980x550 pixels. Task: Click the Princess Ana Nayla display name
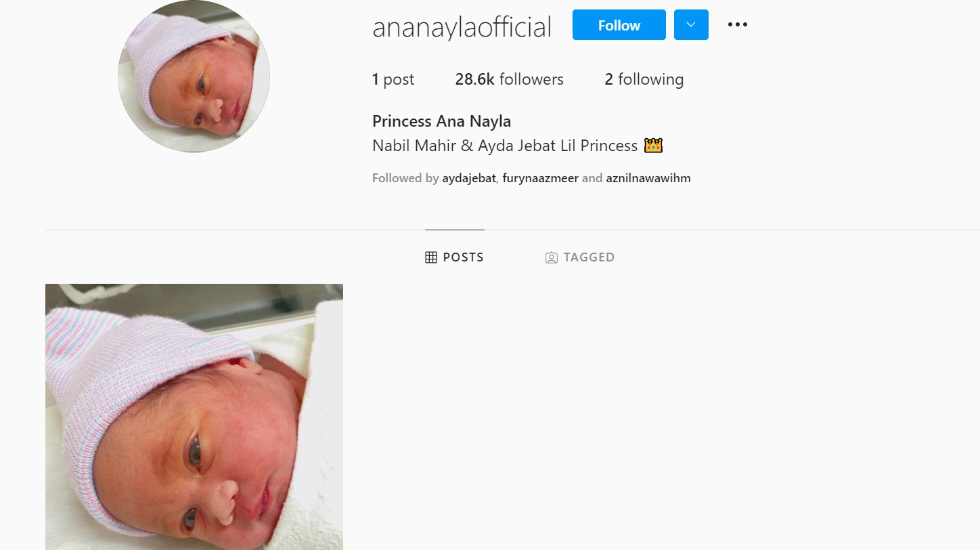pyautogui.click(x=442, y=121)
